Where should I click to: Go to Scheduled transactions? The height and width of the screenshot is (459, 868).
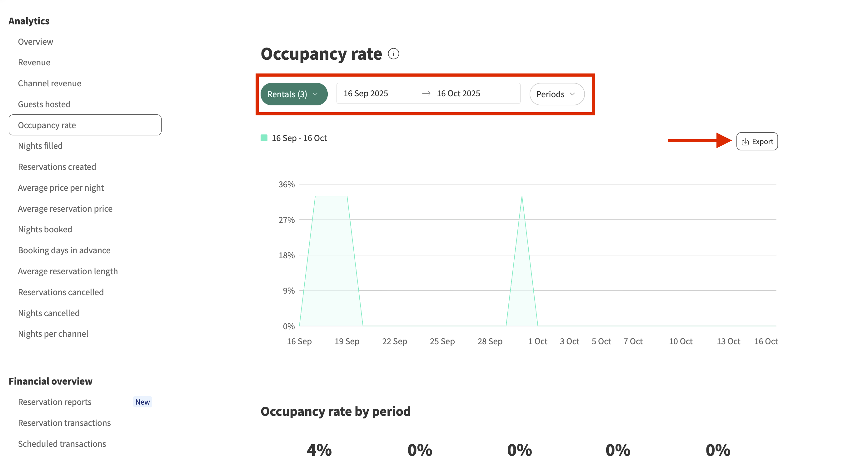pos(62,443)
